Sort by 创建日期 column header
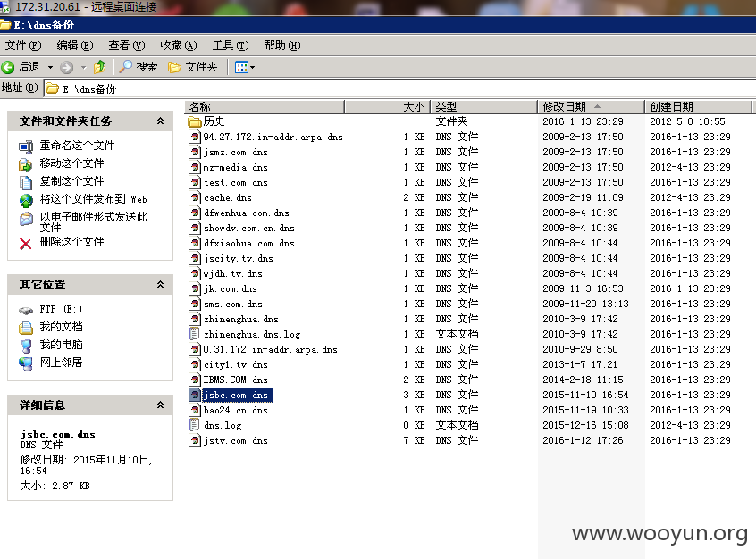The height and width of the screenshot is (559, 756). 698,106
